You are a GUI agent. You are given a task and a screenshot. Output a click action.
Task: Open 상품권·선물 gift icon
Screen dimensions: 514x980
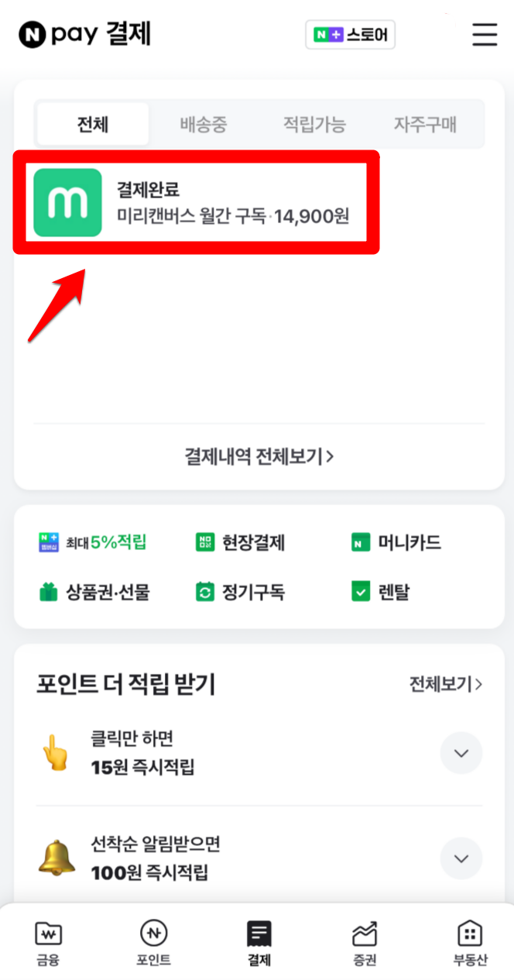coord(49,593)
